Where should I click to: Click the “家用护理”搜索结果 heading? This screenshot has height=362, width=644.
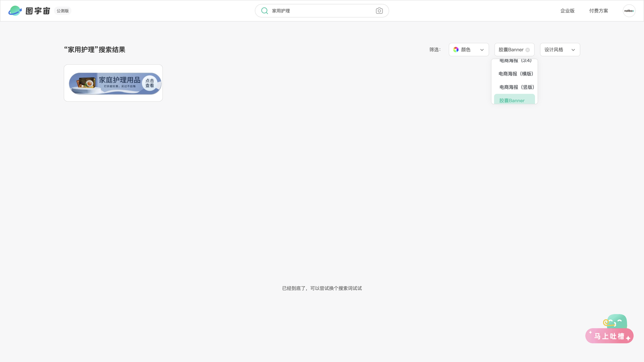[95, 50]
